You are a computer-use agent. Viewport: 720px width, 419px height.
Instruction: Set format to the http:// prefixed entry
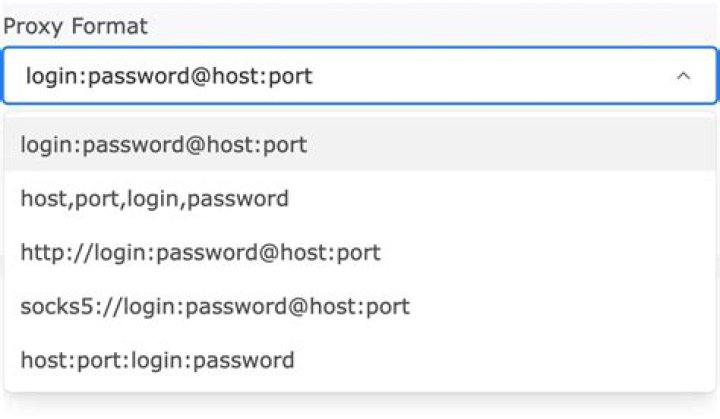(x=360, y=252)
